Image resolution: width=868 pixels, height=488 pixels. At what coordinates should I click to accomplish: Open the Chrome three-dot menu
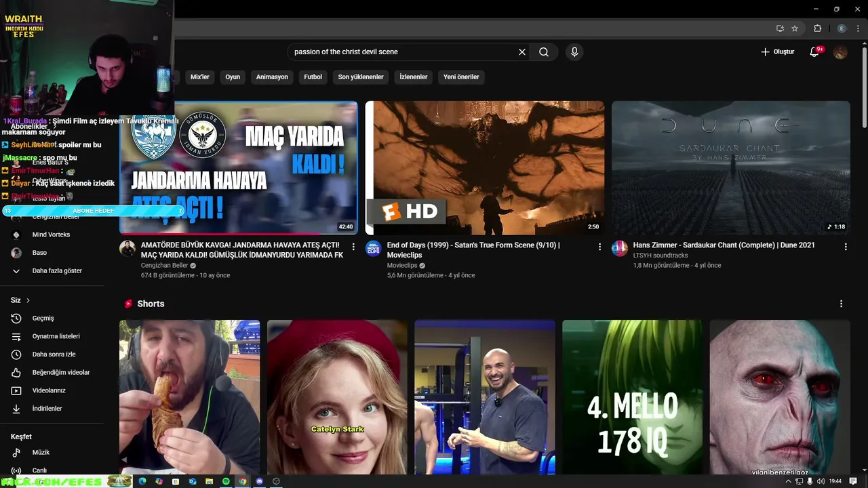[859, 28]
